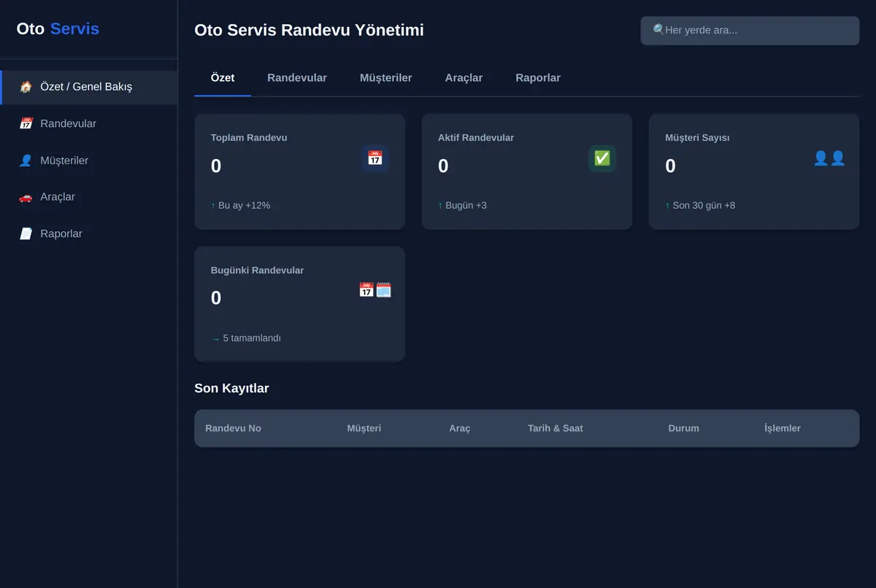Go to Müşteriler in the sidebar
Viewport: 876px width, 588px height.
click(x=88, y=160)
